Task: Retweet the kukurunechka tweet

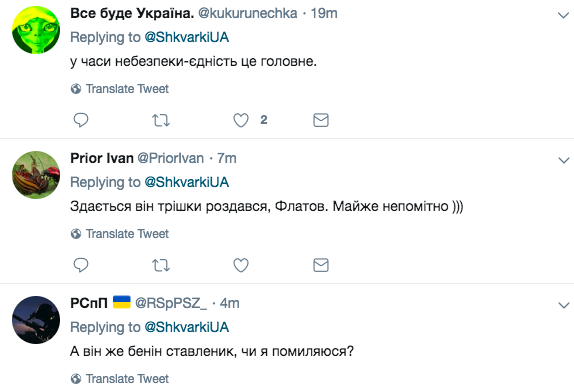Action: pos(161,120)
